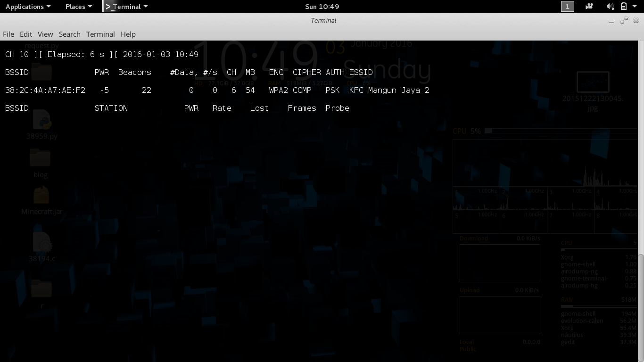Open the Search menu
644x362 pixels.
tap(69, 34)
